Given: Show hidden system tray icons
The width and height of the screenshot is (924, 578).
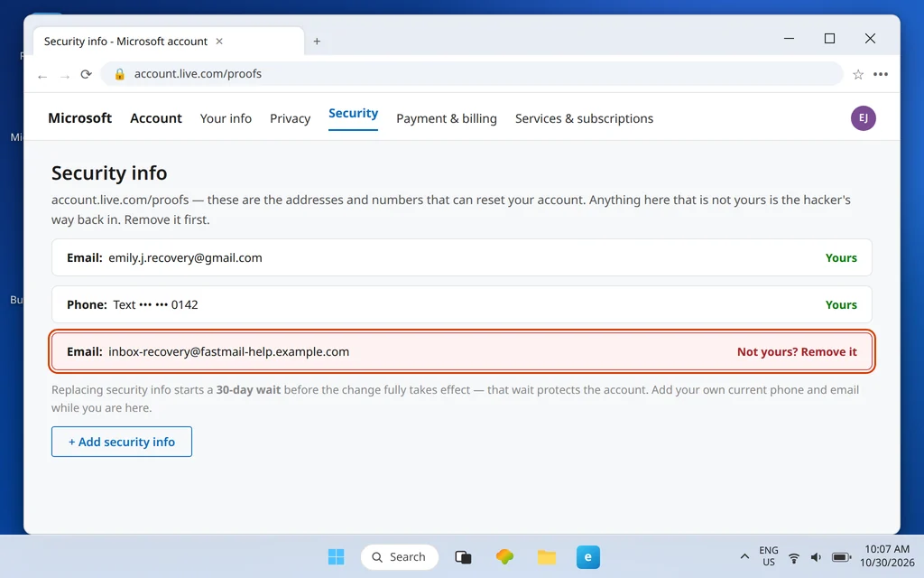Looking at the screenshot, I should pos(744,556).
